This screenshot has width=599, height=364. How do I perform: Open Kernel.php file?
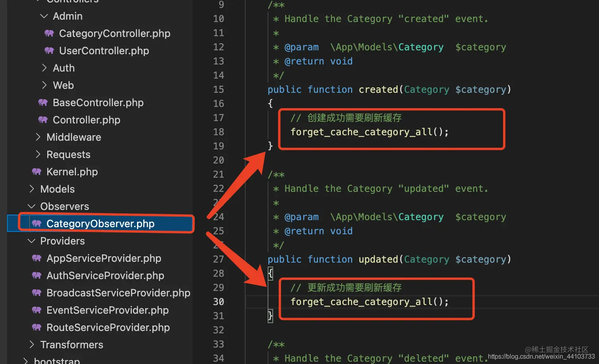[x=72, y=172]
